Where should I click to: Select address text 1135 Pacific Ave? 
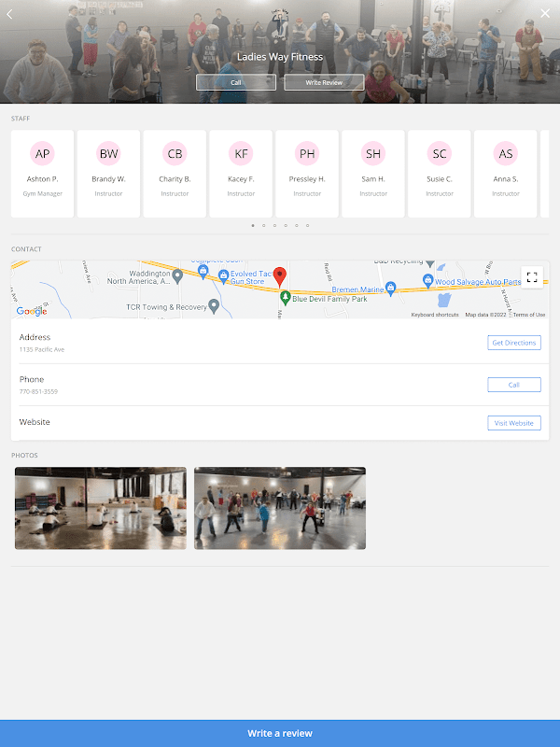[x=42, y=349]
